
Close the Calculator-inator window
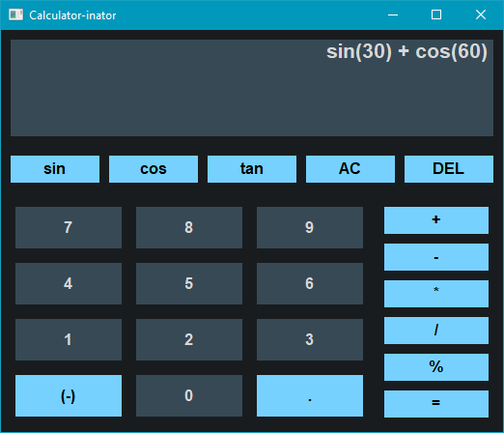pos(481,14)
